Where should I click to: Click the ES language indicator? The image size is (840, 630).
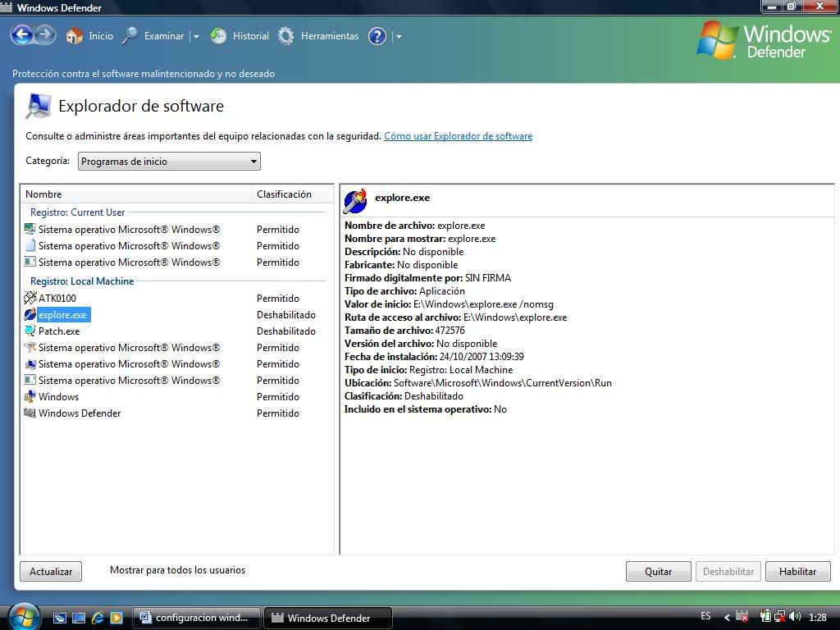(x=705, y=616)
